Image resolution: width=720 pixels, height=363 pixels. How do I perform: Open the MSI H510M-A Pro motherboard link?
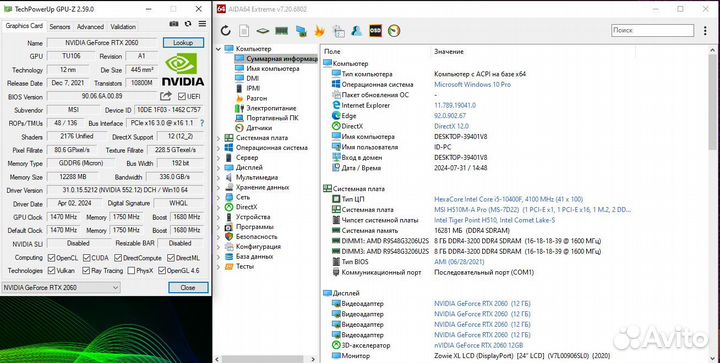532,210
